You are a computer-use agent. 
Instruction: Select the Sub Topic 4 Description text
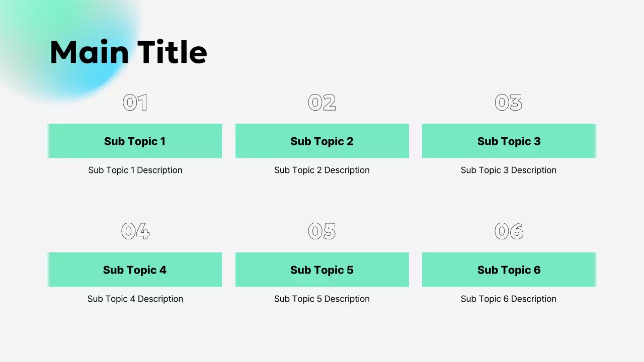[135, 299]
